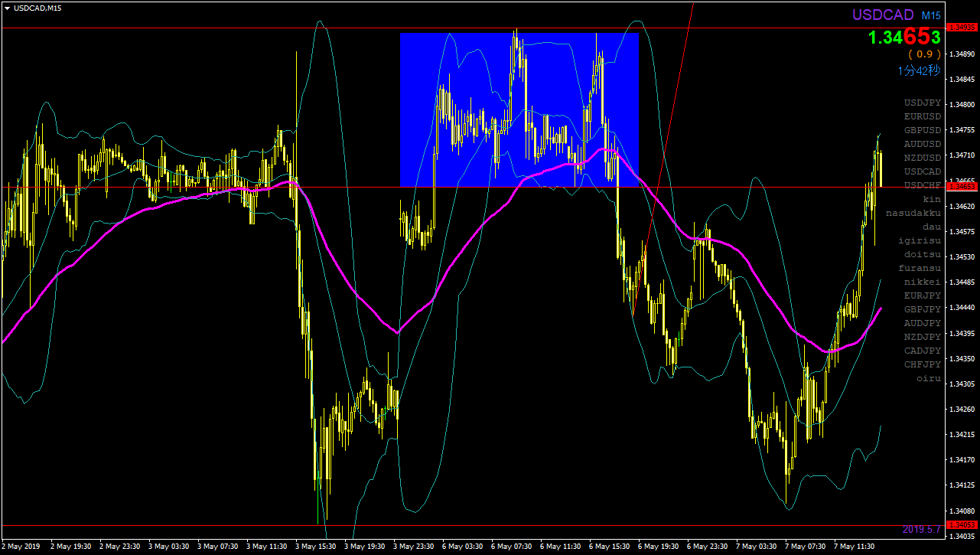Select the dau symbol entry
Viewport: 980px width, 555px height.
932,227
